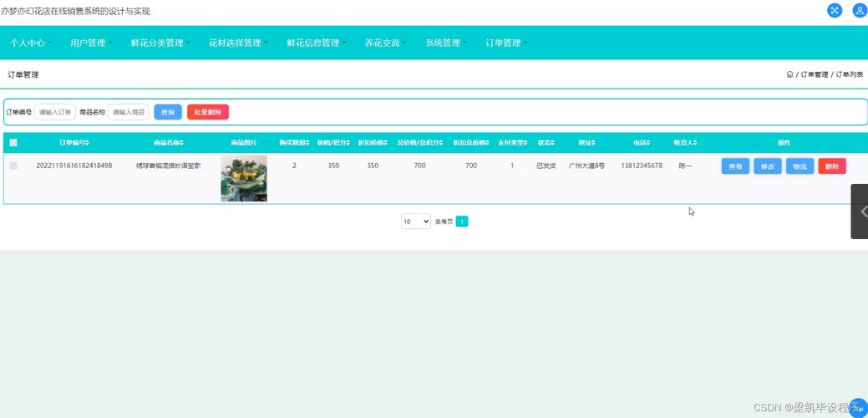Click the fullscreen toggle icon

pos(835,11)
